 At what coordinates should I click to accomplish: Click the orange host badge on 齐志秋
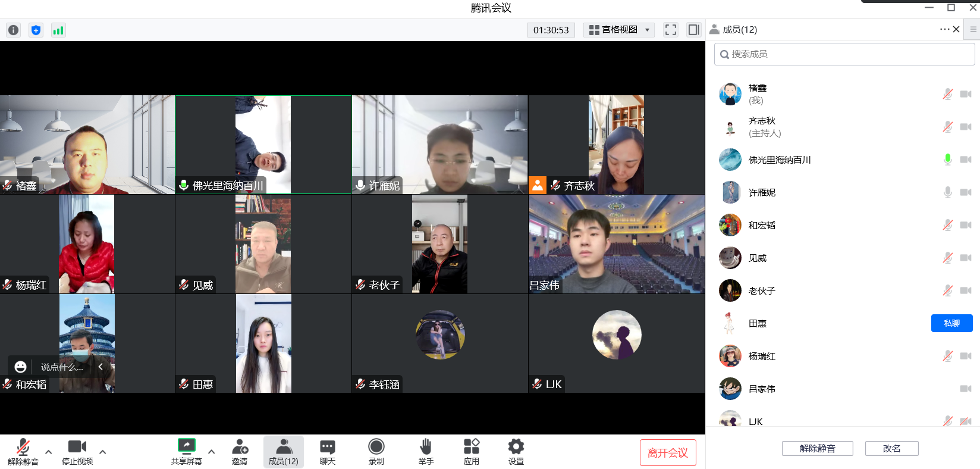pos(538,185)
